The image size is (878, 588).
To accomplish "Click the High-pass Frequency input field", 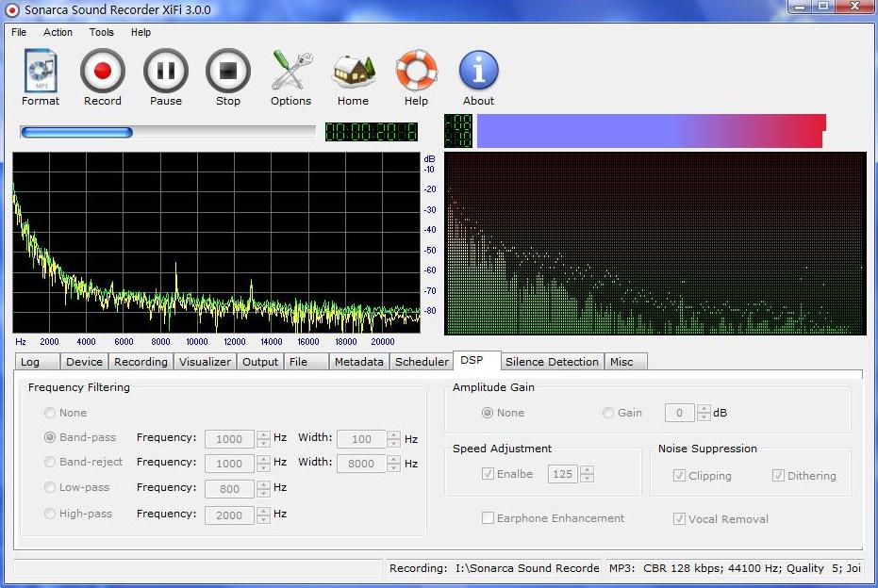I will point(229,514).
